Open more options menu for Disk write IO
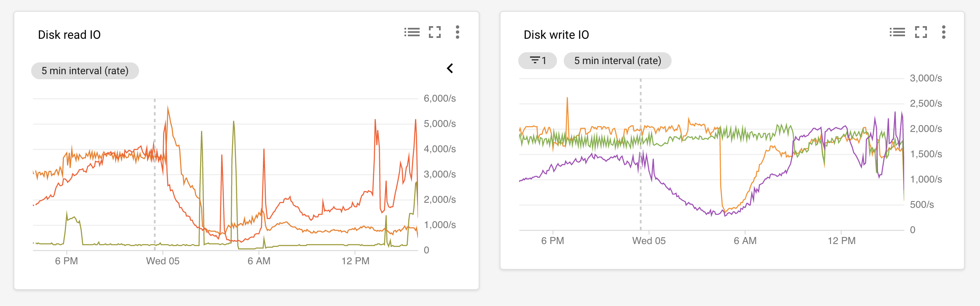This screenshot has height=306, width=980. 944,32
